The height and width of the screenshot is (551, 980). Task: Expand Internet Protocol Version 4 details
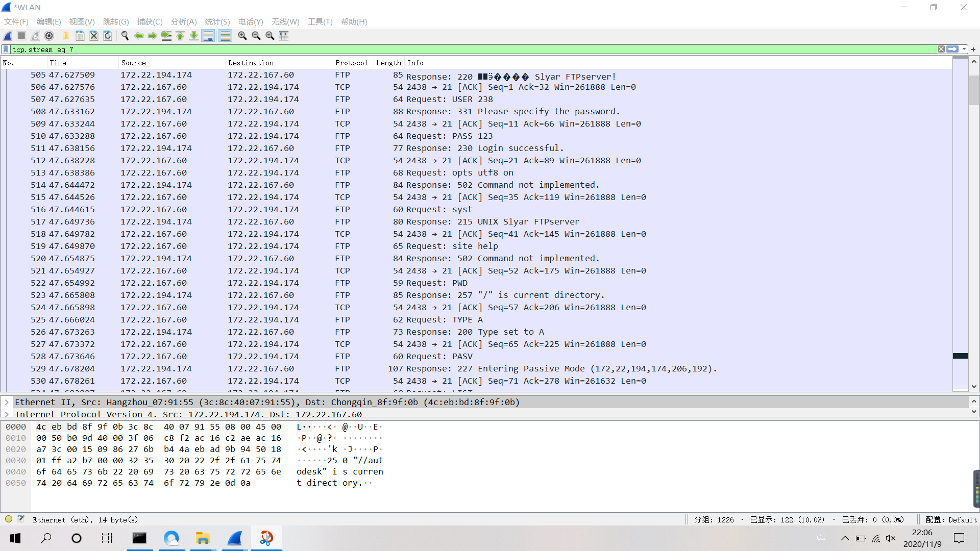pos(7,414)
